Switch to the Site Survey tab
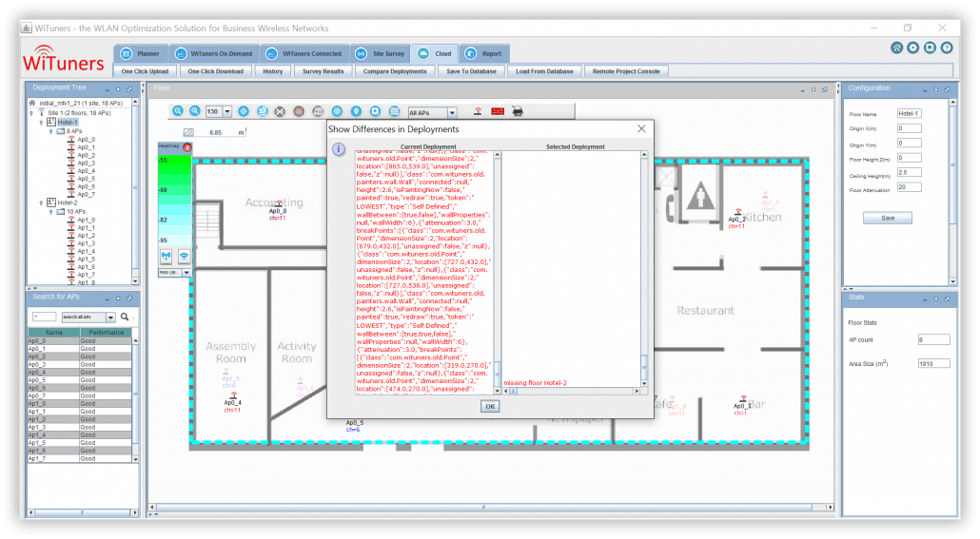This screenshot has height=539, width=980. tap(380, 54)
